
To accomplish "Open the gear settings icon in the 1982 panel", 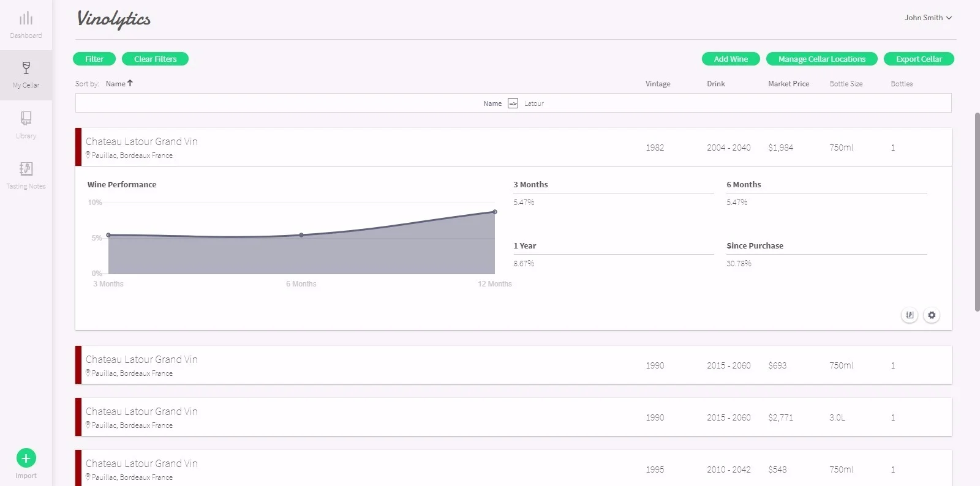I will point(932,315).
